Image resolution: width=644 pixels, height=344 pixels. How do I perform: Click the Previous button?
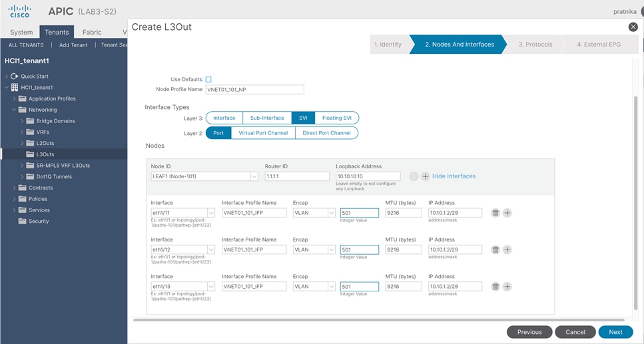coord(529,332)
